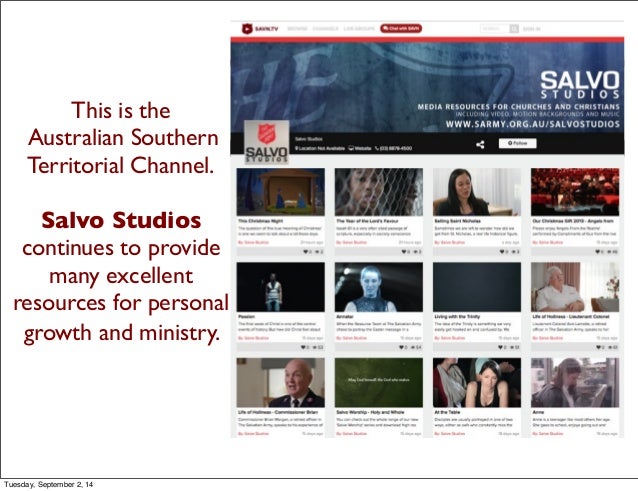Click By Salvo Studios under This Christmas Night
This screenshot has width=638, height=491.
(x=253, y=242)
